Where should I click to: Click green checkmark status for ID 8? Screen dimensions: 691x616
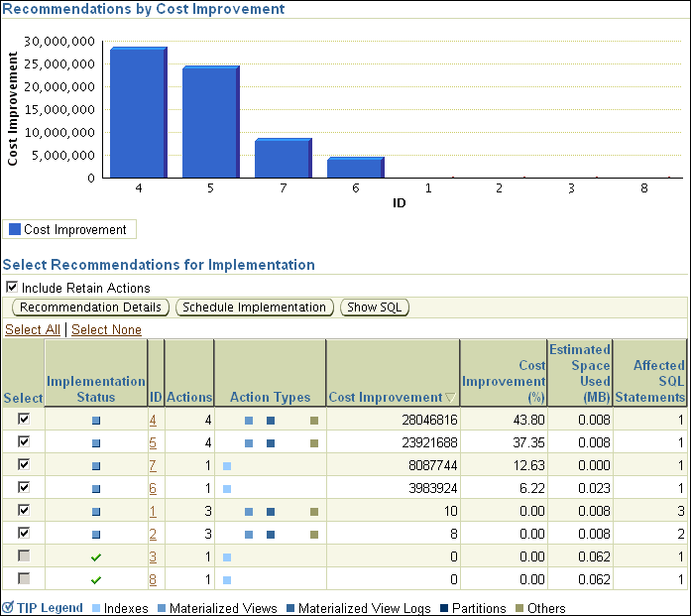click(96, 580)
